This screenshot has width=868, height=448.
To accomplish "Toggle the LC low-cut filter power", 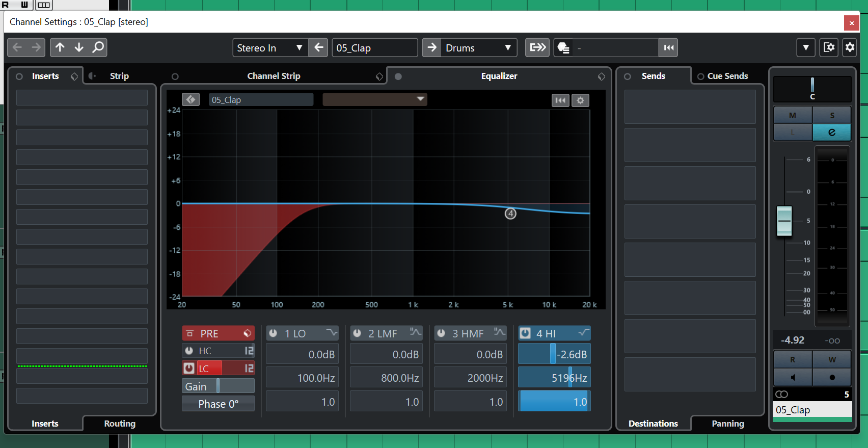I will click(x=189, y=368).
